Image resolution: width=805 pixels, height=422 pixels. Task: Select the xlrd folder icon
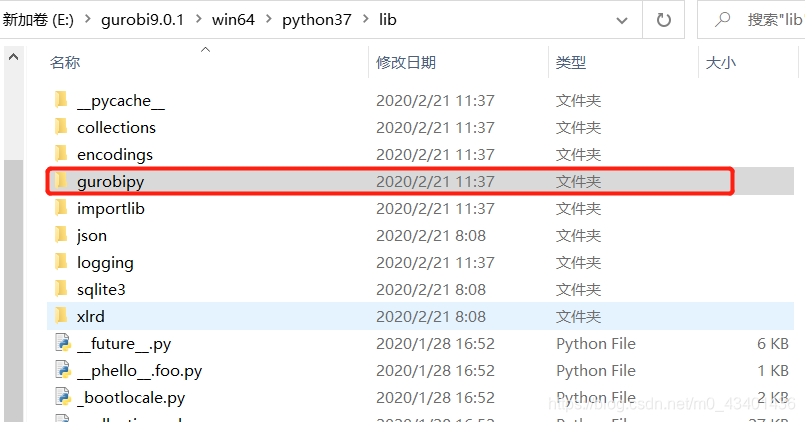coord(61,316)
